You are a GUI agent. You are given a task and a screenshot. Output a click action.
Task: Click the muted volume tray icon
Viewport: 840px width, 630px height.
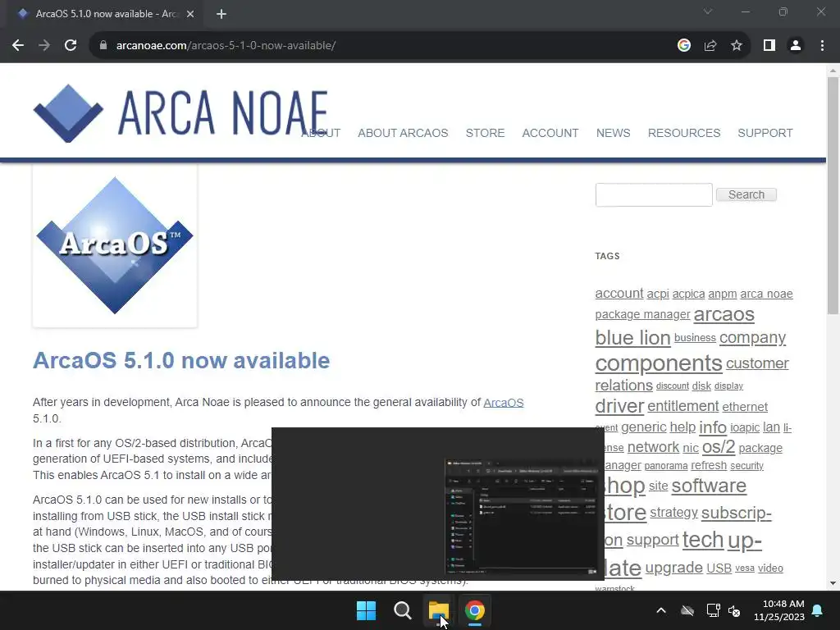(734, 610)
